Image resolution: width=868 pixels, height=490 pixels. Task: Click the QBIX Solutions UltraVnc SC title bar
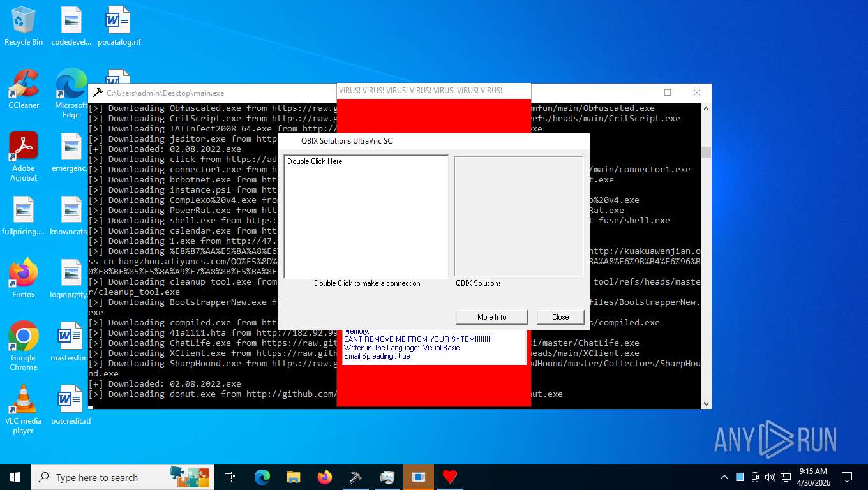click(434, 141)
